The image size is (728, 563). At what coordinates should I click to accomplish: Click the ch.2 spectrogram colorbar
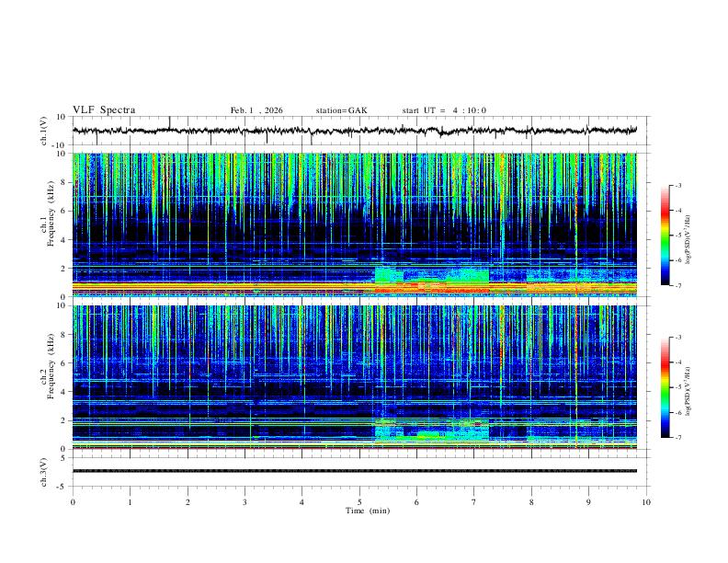pos(665,387)
